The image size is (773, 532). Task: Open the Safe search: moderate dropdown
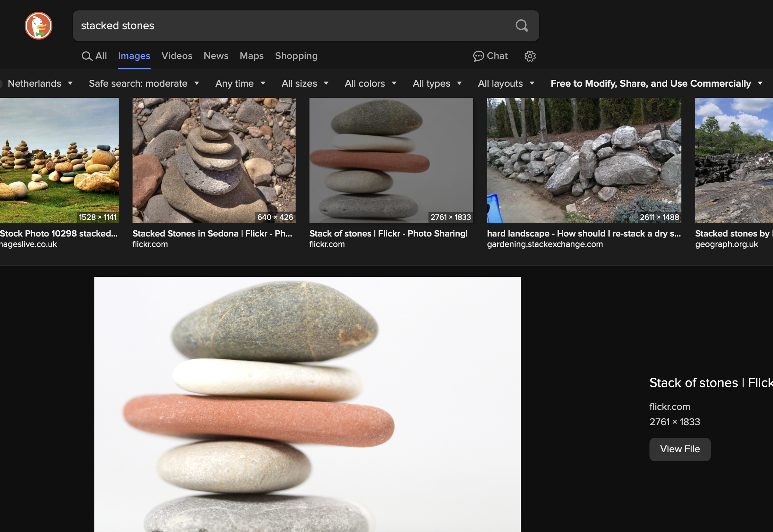144,84
